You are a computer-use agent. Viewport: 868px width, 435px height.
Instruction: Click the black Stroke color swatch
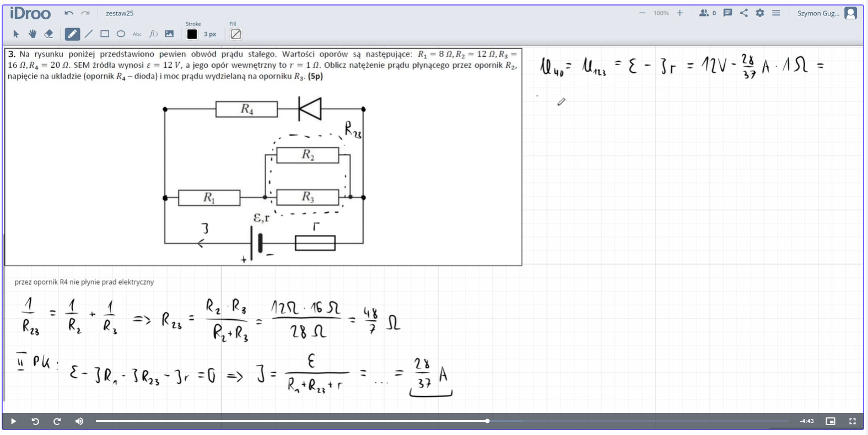(x=192, y=34)
